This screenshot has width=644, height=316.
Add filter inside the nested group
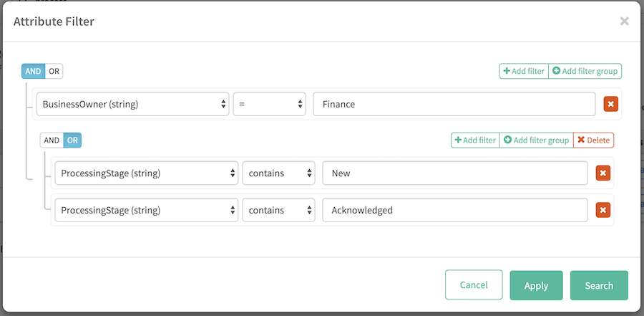tap(475, 140)
